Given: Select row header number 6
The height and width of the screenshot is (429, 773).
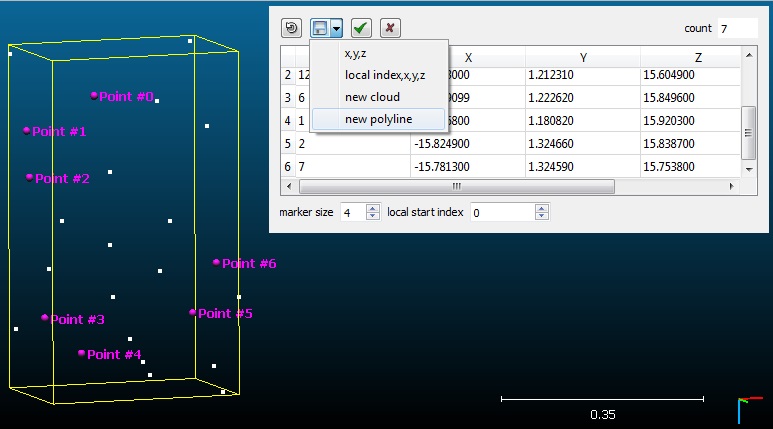Looking at the screenshot, I should pos(288,167).
